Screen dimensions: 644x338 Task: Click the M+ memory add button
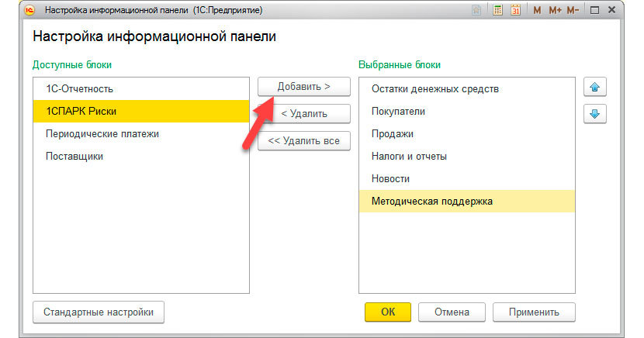(x=555, y=11)
